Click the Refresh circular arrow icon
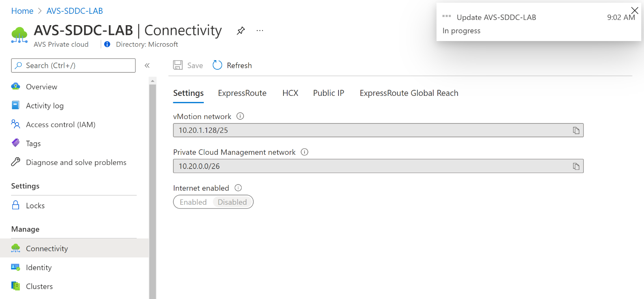 tap(217, 65)
